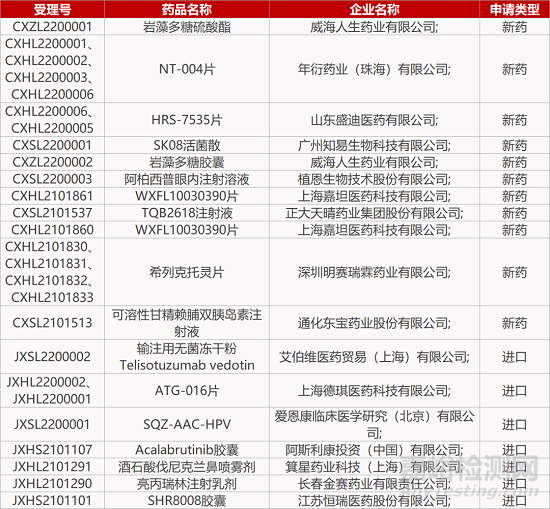Click 进口 in the JXSL2200002 row
The width and height of the screenshot is (550, 509).
point(514,357)
